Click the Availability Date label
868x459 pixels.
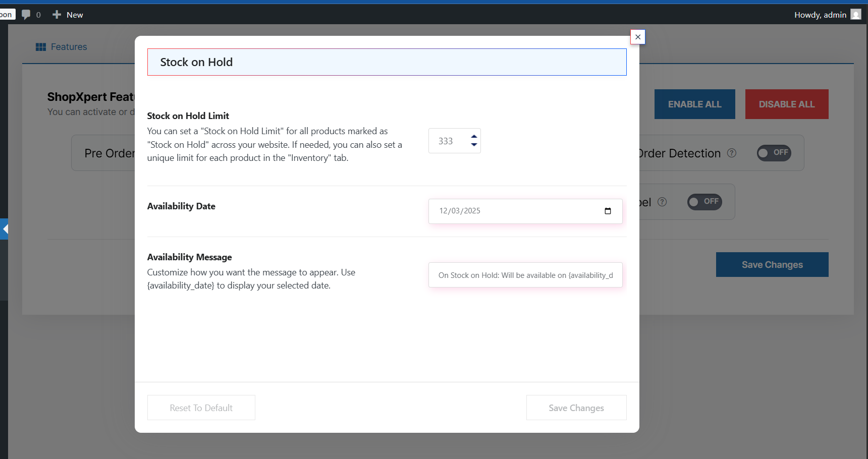[181, 206]
